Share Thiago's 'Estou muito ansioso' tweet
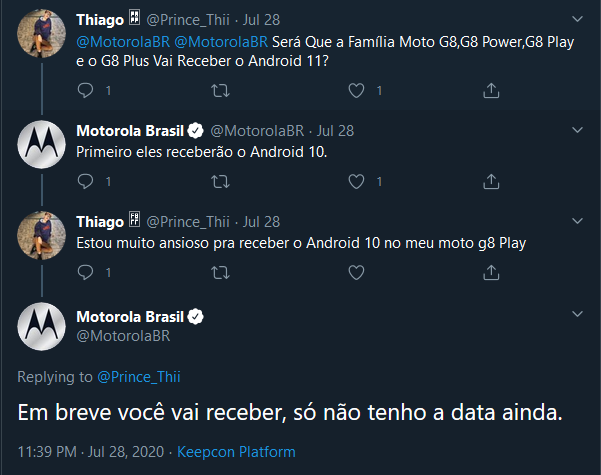 490,271
